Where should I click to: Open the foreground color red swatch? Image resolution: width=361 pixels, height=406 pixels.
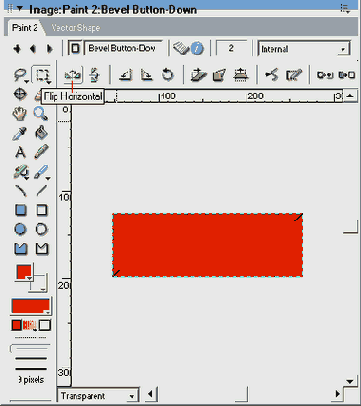pos(24,272)
